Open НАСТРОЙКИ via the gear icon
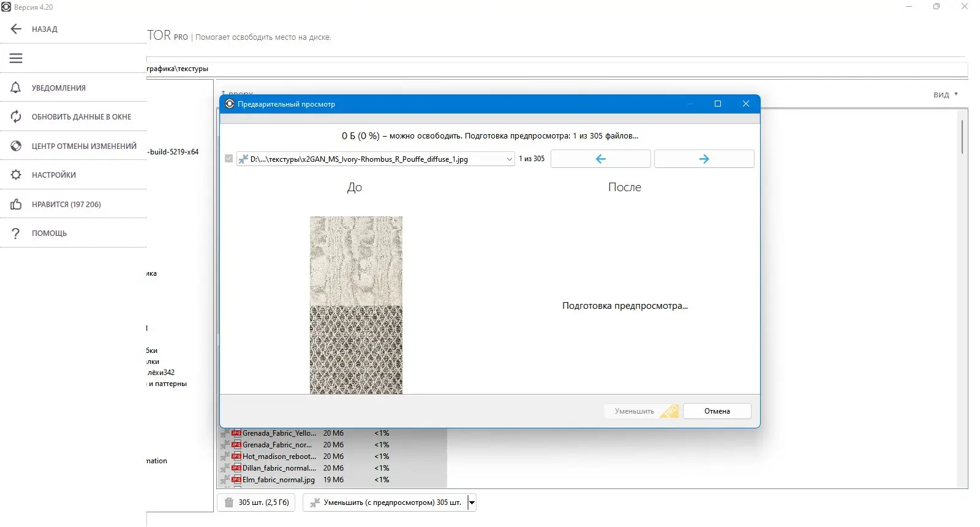 (x=16, y=175)
